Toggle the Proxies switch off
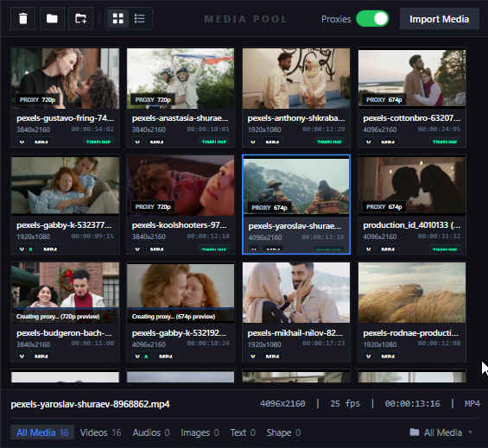Image resolution: width=488 pixels, height=448 pixels. [x=372, y=19]
